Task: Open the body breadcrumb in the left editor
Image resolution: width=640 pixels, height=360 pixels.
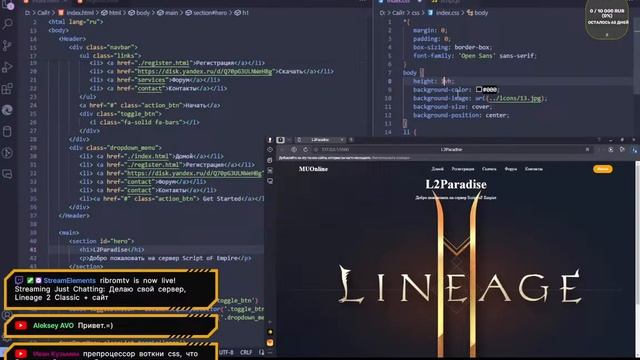Action: click(139, 13)
